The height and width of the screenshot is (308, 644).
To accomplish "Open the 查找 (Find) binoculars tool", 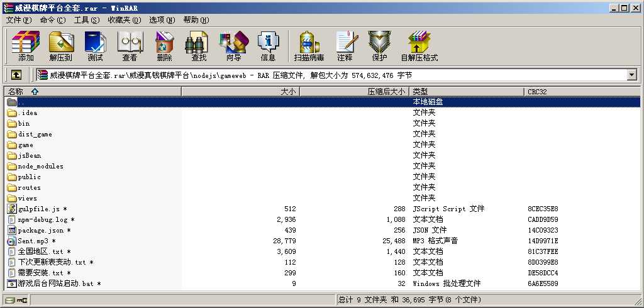I will click(199, 46).
